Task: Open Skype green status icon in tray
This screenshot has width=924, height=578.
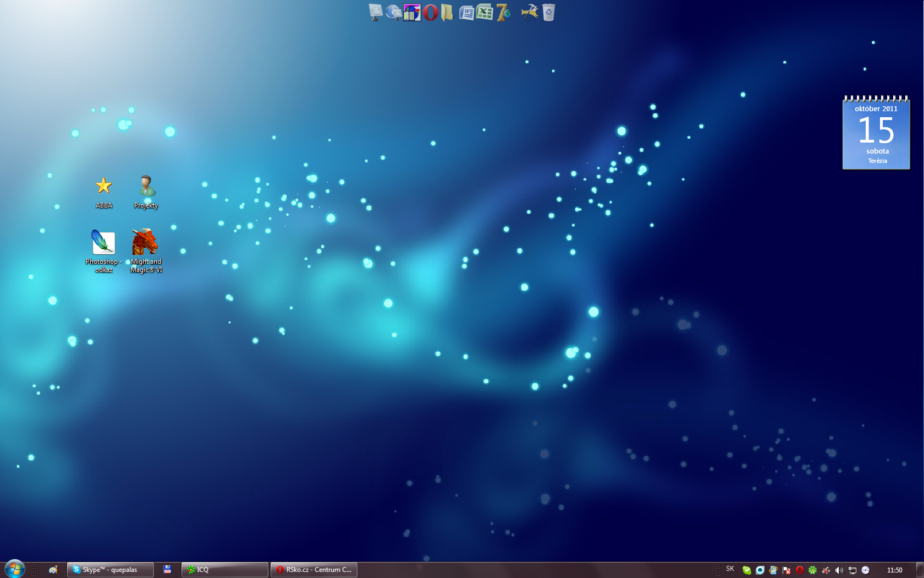Action: (746, 570)
